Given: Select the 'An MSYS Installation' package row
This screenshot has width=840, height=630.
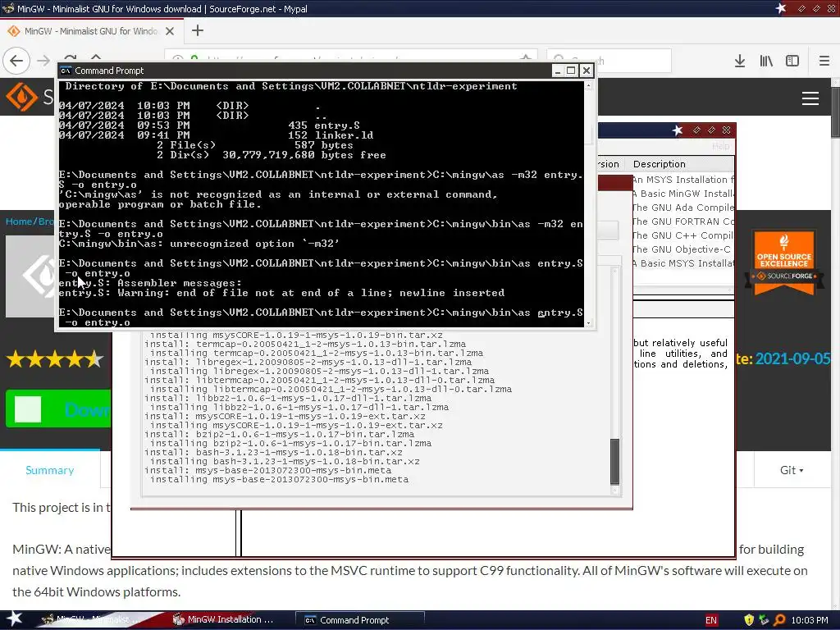Looking at the screenshot, I should [x=682, y=180].
